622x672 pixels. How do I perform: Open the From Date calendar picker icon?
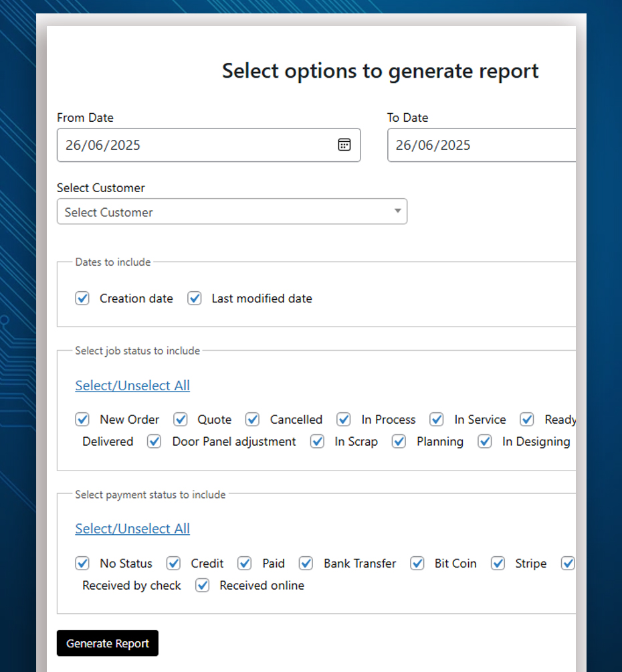pyautogui.click(x=344, y=145)
